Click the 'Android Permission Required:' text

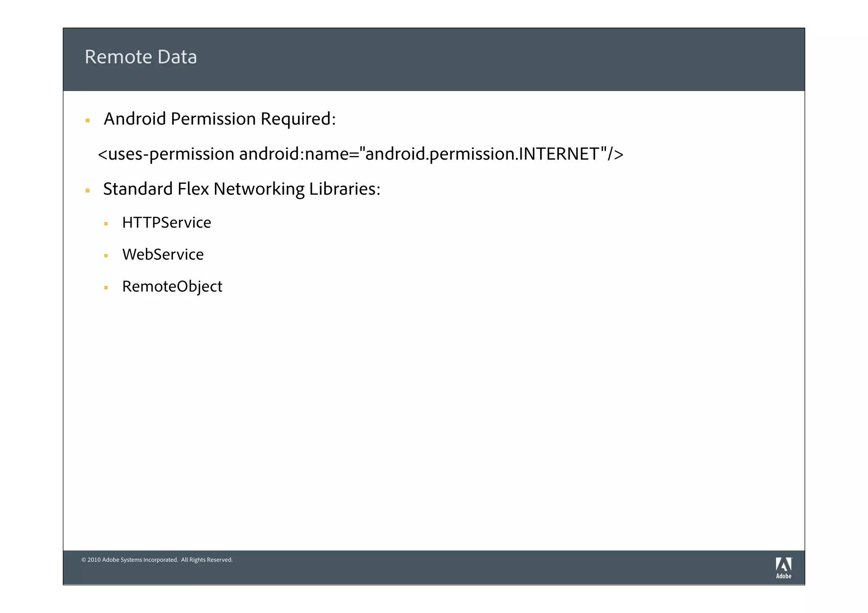tap(220, 119)
